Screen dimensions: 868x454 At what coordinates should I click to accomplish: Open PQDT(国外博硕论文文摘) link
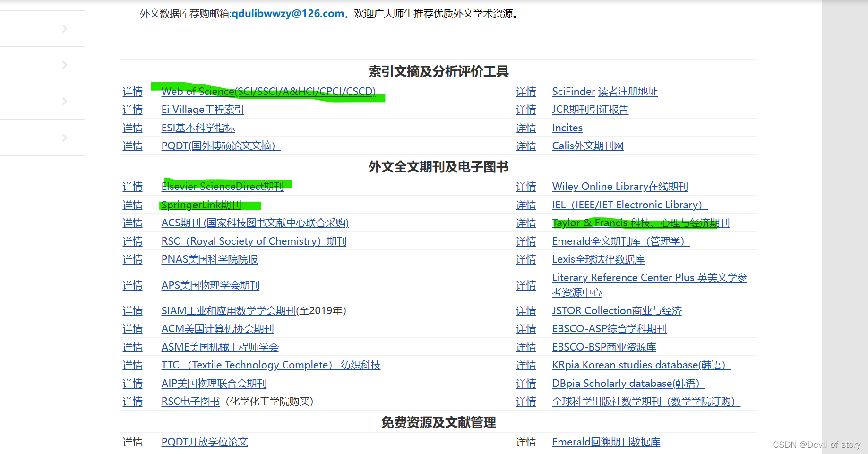coord(221,146)
